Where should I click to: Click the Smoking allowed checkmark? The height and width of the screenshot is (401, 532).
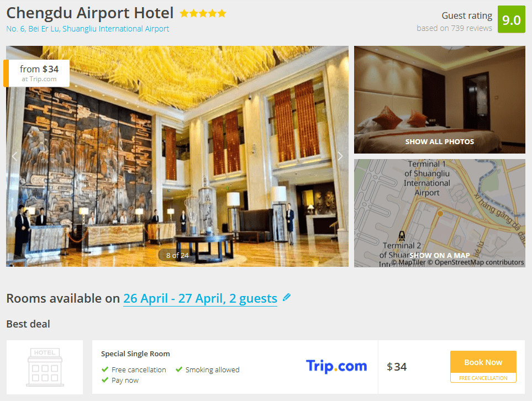[x=179, y=370]
